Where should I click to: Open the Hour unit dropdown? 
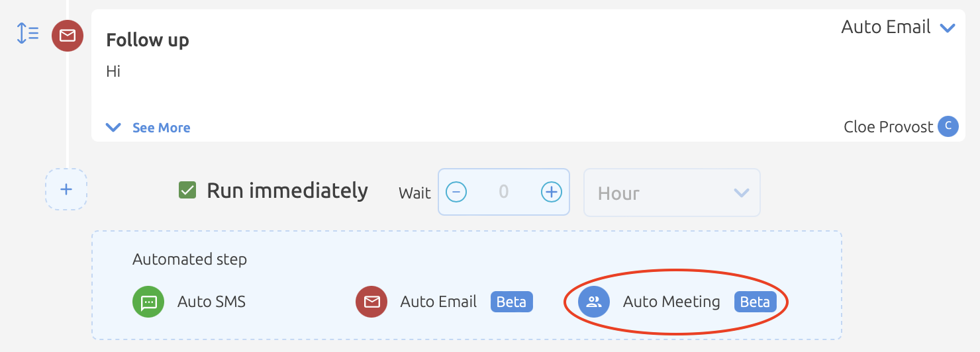pyautogui.click(x=671, y=193)
